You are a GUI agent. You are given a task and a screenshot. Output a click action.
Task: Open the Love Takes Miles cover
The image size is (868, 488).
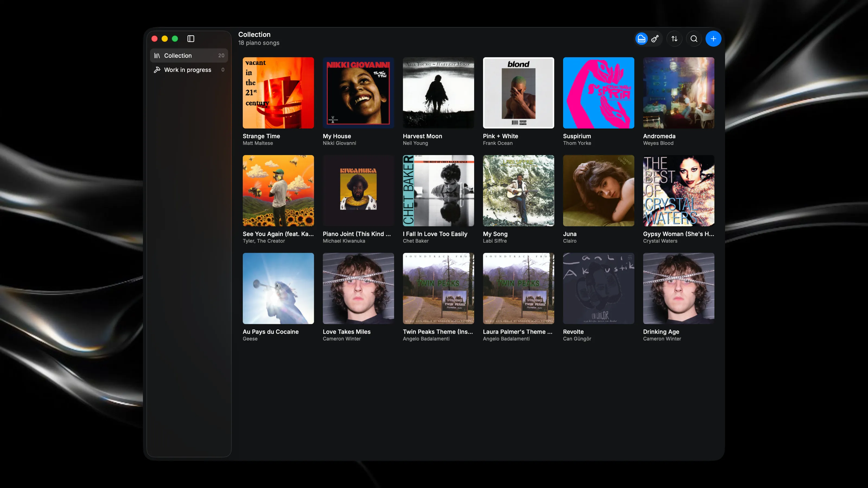click(358, 288)
